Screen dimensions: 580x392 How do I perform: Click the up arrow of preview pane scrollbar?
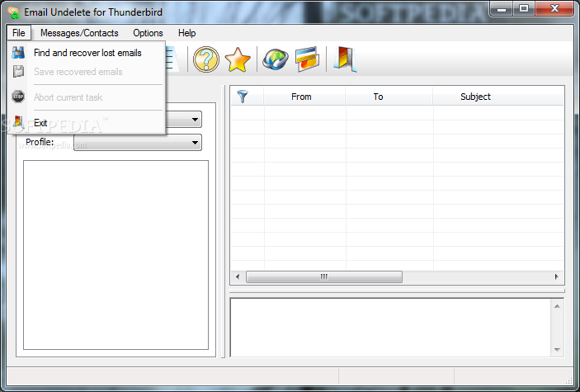pos(557,306)
